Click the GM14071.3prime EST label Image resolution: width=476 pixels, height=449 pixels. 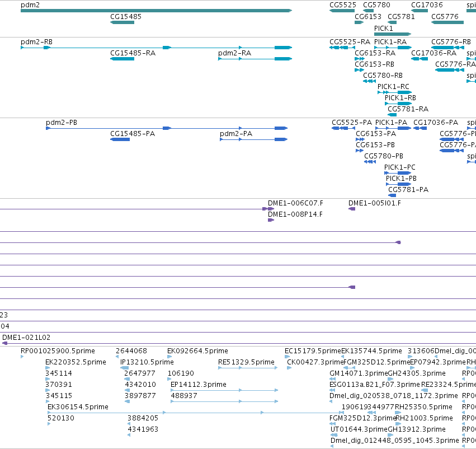(359, 373)
